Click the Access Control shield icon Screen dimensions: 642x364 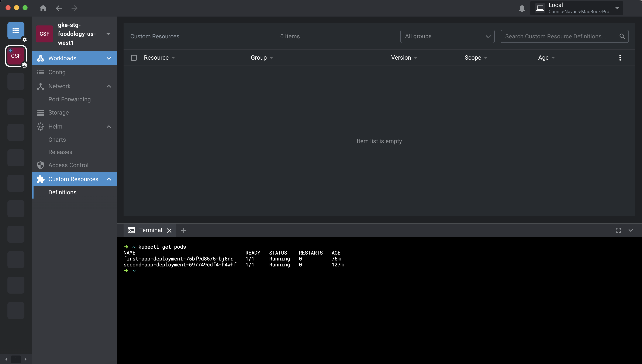pyautogui.click(x=41, y=165)
